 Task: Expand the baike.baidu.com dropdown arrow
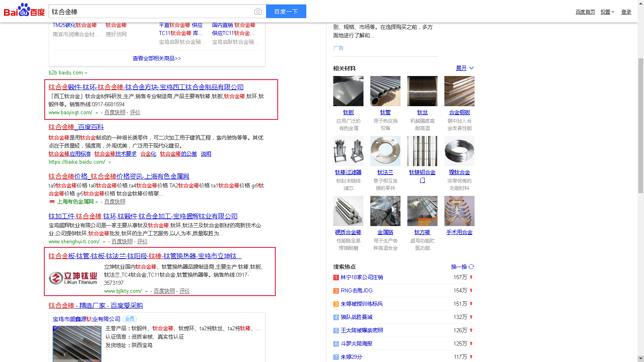(109, 162)
